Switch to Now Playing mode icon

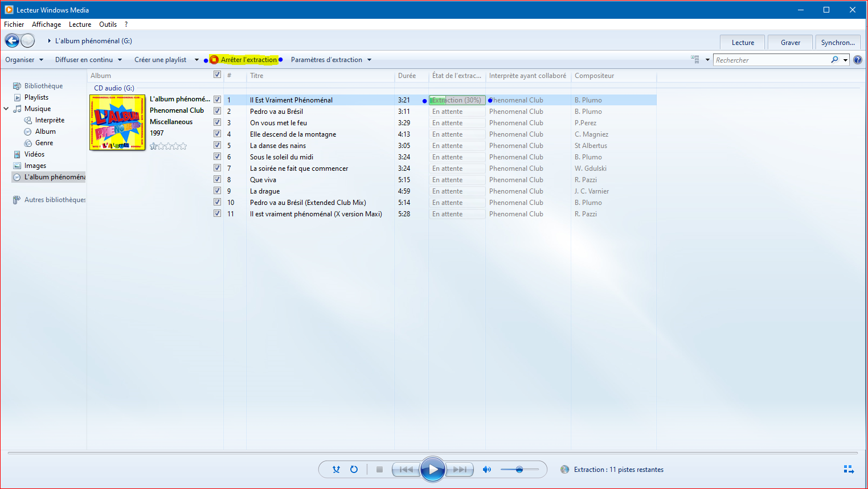point(849,470)
